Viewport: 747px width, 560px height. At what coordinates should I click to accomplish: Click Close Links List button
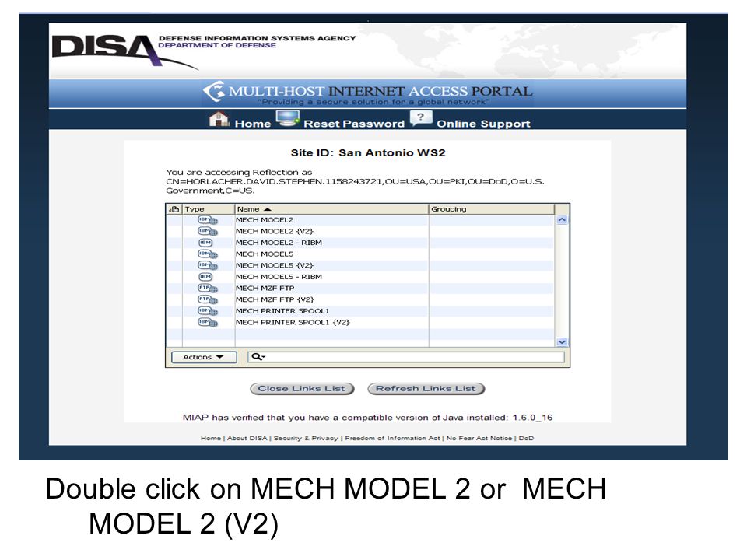pyautogui.click(x=302, y=389)
